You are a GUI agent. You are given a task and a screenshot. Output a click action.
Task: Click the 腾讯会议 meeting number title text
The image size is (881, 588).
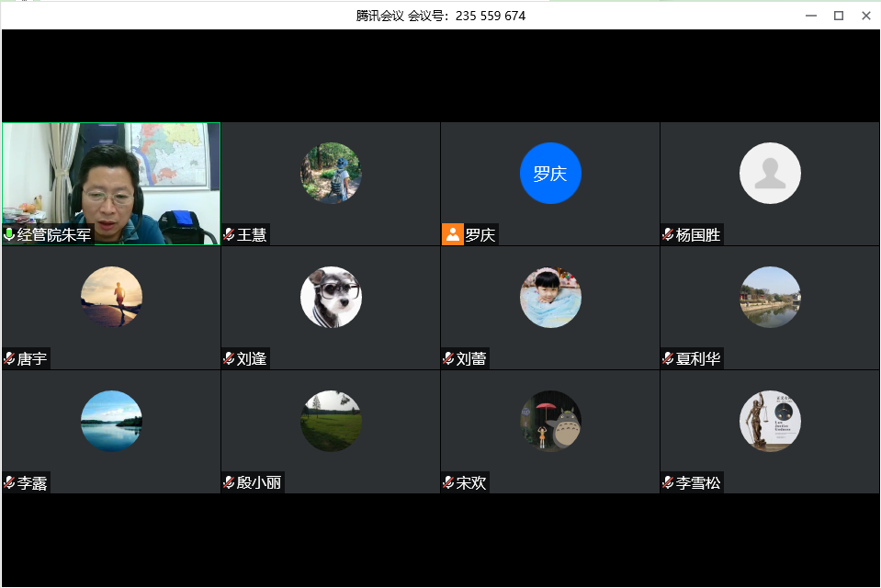tap(441, 16)
